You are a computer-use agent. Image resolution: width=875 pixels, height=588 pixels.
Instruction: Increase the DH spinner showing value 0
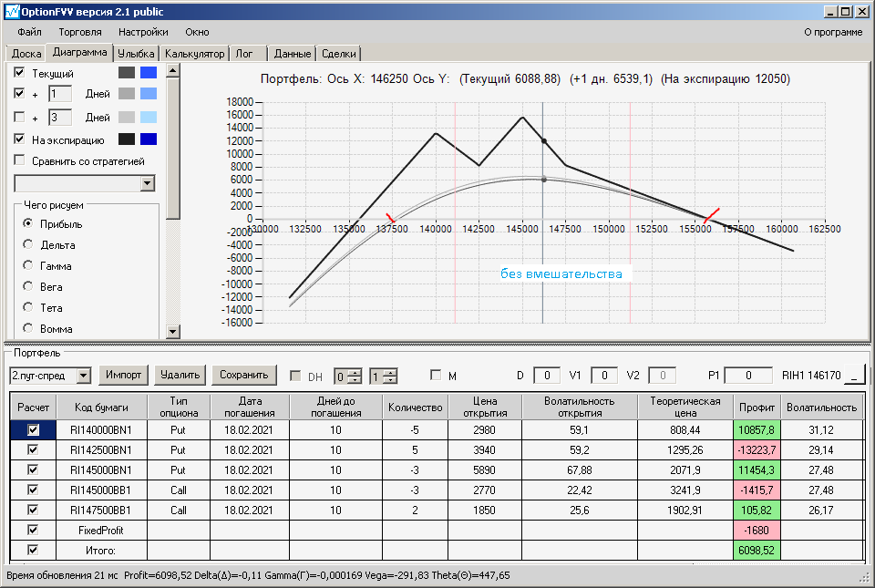[355, 372]
